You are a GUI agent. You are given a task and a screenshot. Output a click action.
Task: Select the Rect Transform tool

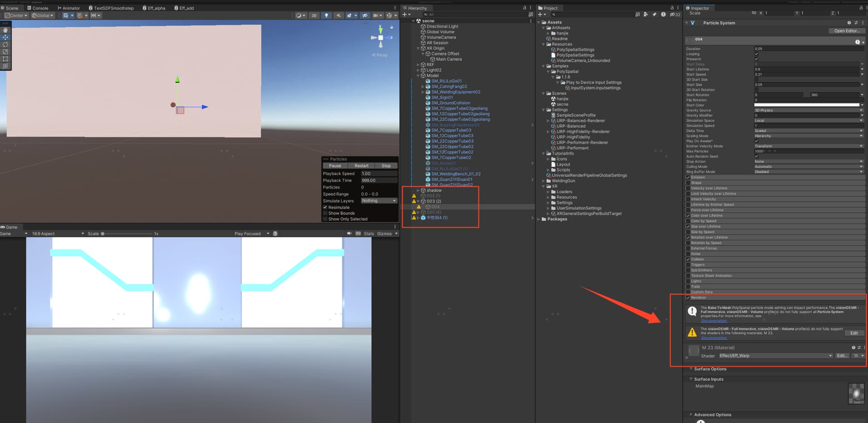pyautogui.click(x=5, y=59)
